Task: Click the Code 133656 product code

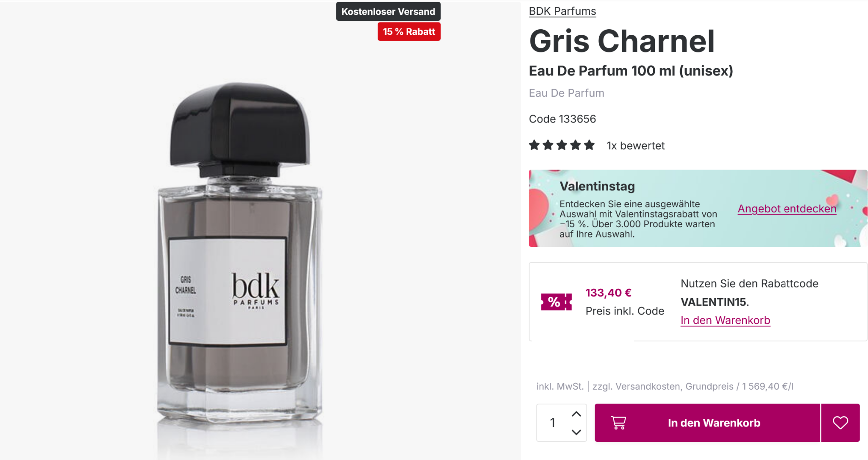Action: click(562, 119)
